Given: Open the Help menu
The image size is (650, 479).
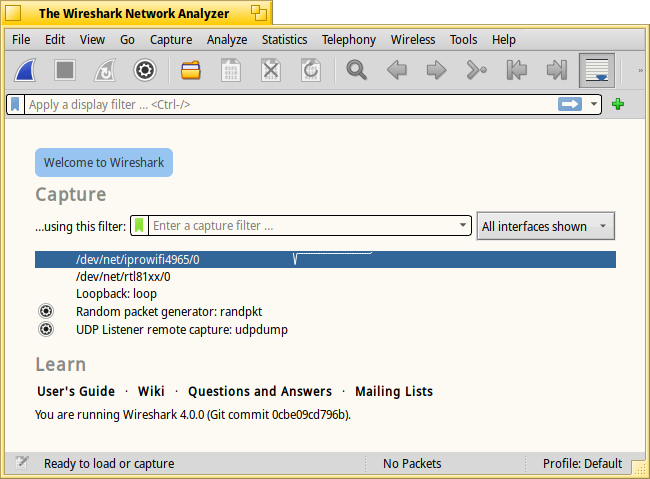Looking at the screenshot, I should point(504,39).
